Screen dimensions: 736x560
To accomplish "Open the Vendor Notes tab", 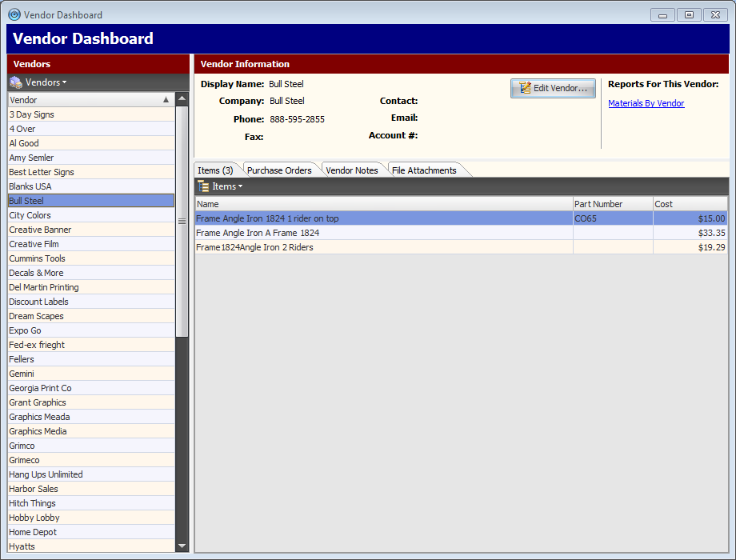I will 352,170.
